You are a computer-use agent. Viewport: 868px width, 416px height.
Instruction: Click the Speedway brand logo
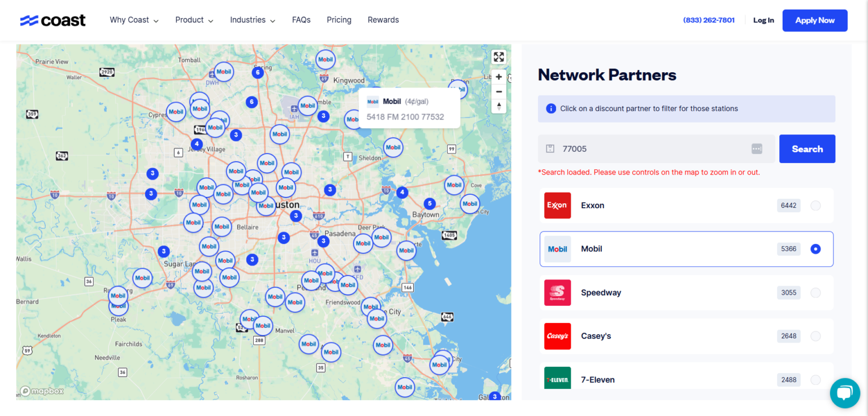tap(557, 292)
